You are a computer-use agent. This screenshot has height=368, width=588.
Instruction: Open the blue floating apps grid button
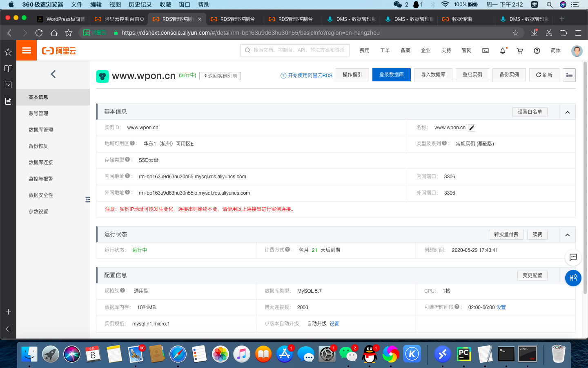[x=573, y=278]
